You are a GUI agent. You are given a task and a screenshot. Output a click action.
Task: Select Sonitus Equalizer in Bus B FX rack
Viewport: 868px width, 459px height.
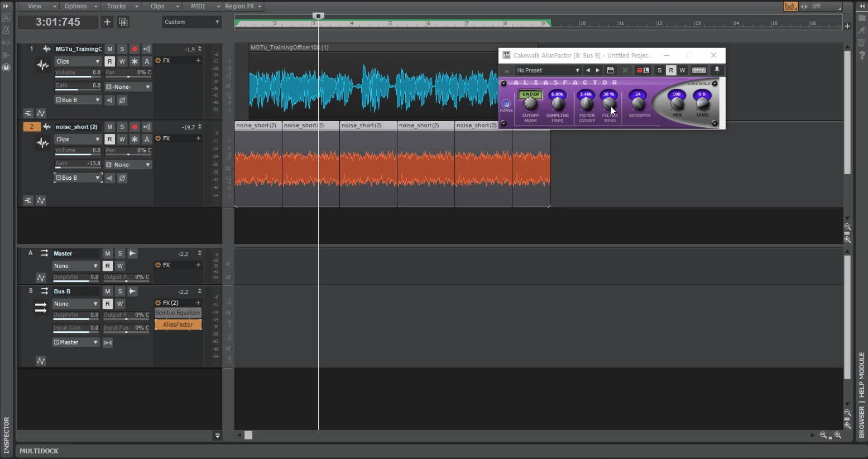pyautogui.click(x=178, y=313)
